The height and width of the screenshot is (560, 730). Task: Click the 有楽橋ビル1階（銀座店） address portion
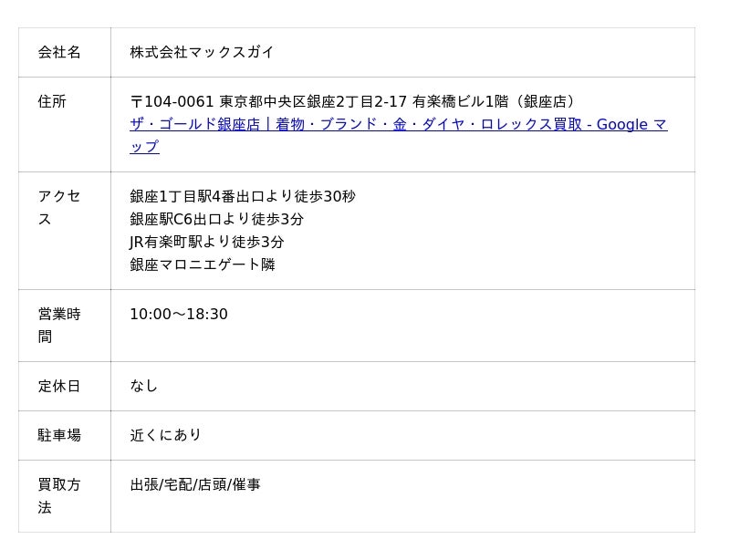pyautogui.click(x=495, y=101)
